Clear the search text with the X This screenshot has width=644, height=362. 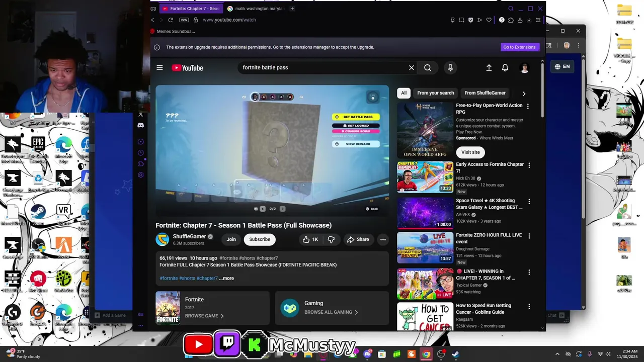(x=411, y=68)
